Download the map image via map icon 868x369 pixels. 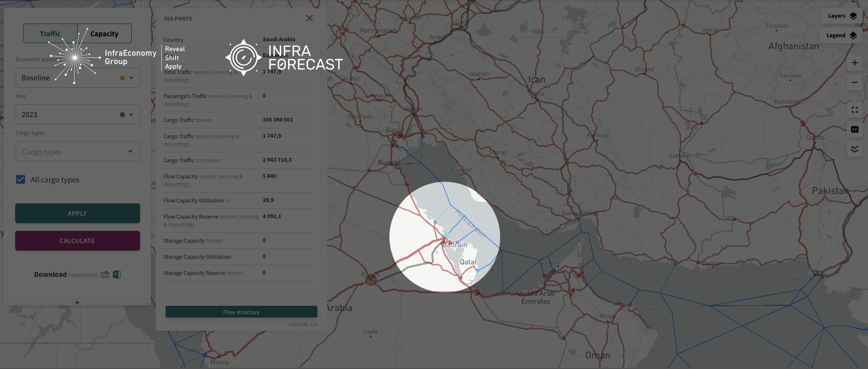(x=105, y=274)
